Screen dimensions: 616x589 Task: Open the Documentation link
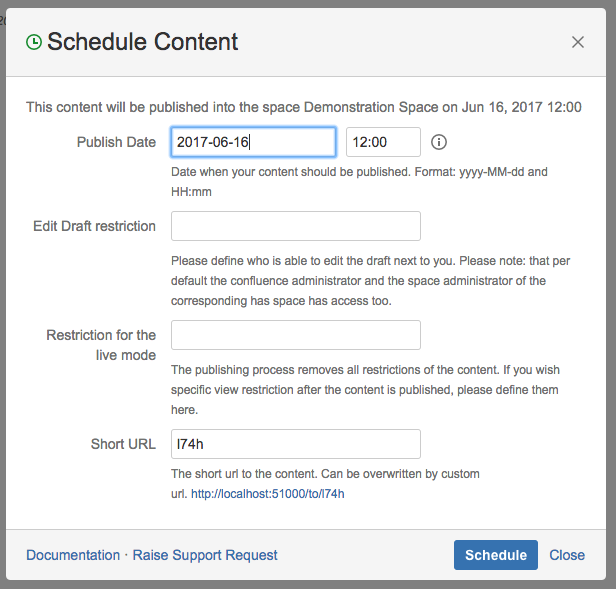(x=71, y=555)
